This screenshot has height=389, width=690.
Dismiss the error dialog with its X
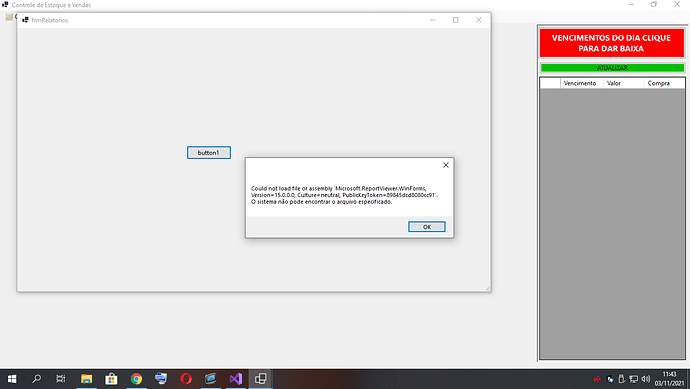[x=445, y=165]
